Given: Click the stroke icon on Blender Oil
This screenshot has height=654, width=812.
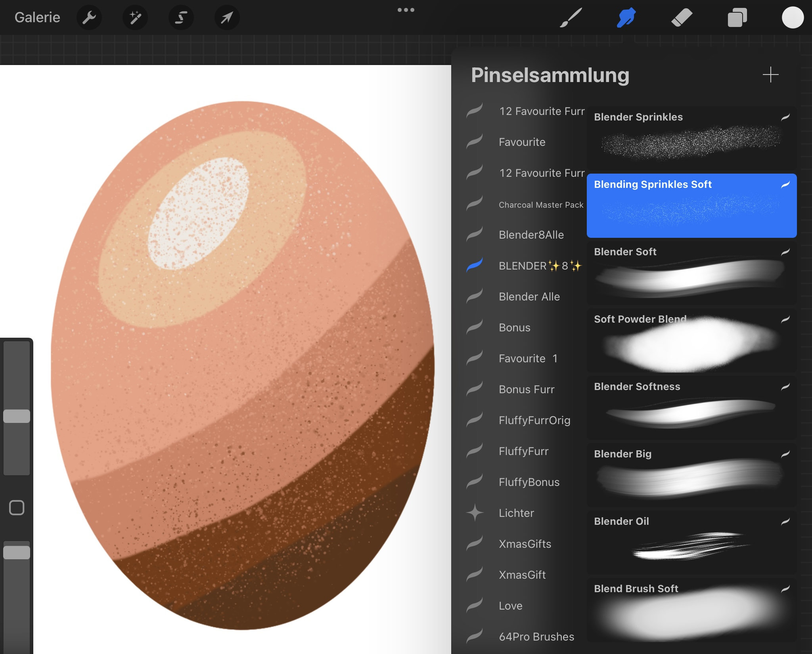Looking at the screenshot, I should [x=785, y=521].
